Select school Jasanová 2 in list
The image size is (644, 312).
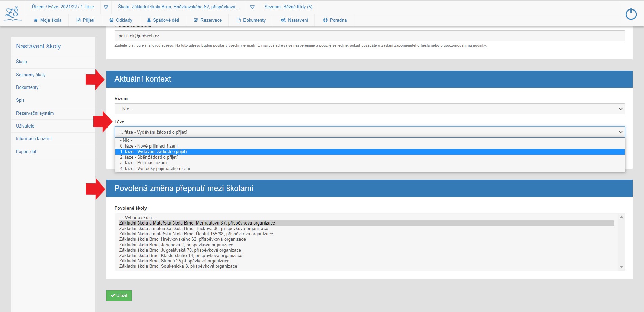click(366, 245)
